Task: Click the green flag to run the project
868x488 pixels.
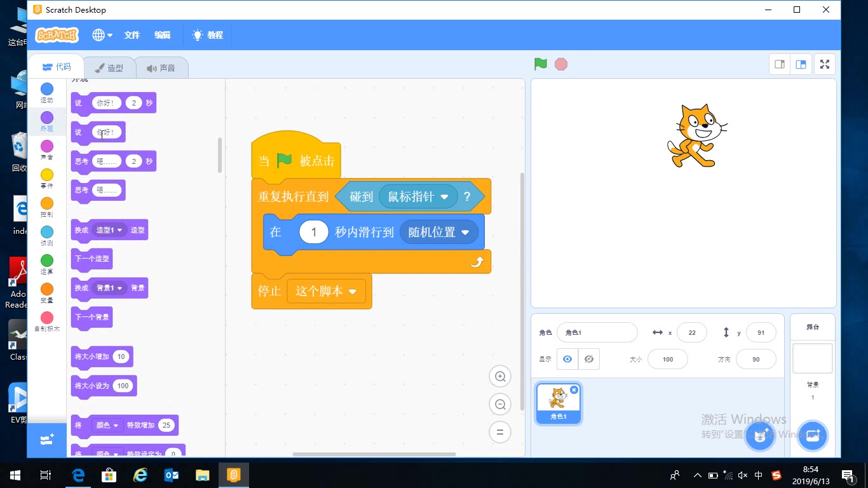Action: (539, 64)
